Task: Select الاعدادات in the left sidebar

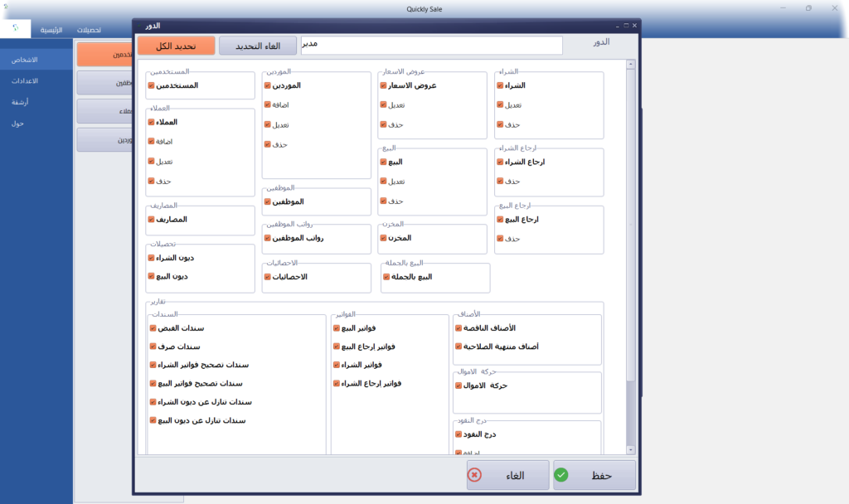Action: point(36,80)
